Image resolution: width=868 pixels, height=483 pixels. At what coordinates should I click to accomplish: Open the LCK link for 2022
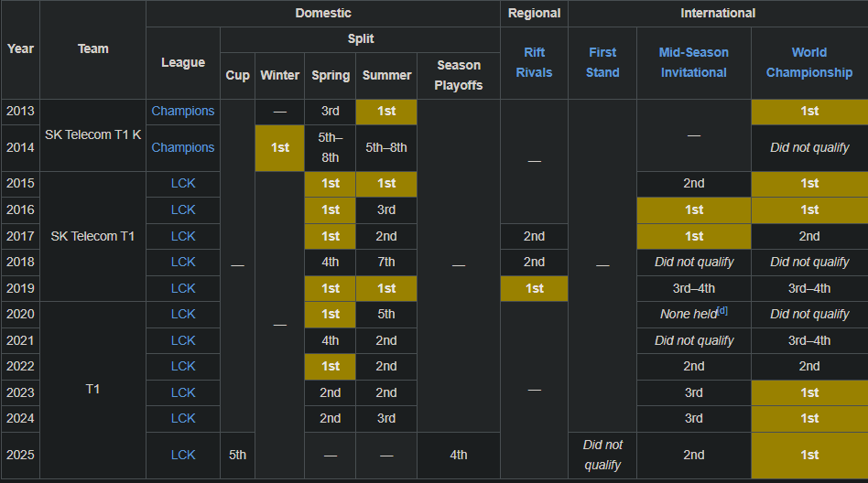click(x=183, y=366)
